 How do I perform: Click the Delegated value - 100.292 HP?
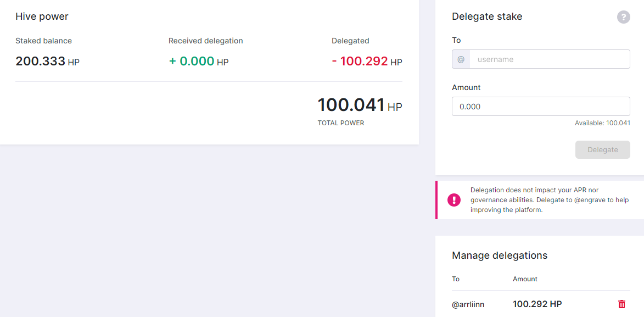pos(367,62)
